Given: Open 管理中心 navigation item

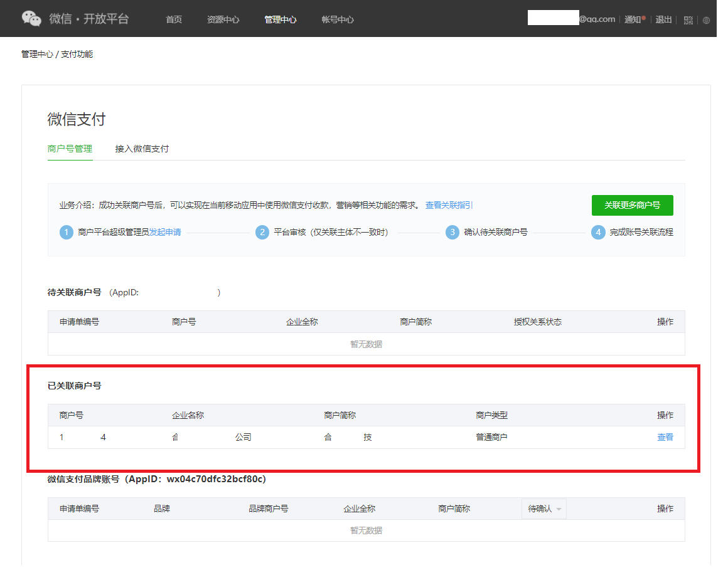Looking at the screenshot, I should [x=281, y=19].
